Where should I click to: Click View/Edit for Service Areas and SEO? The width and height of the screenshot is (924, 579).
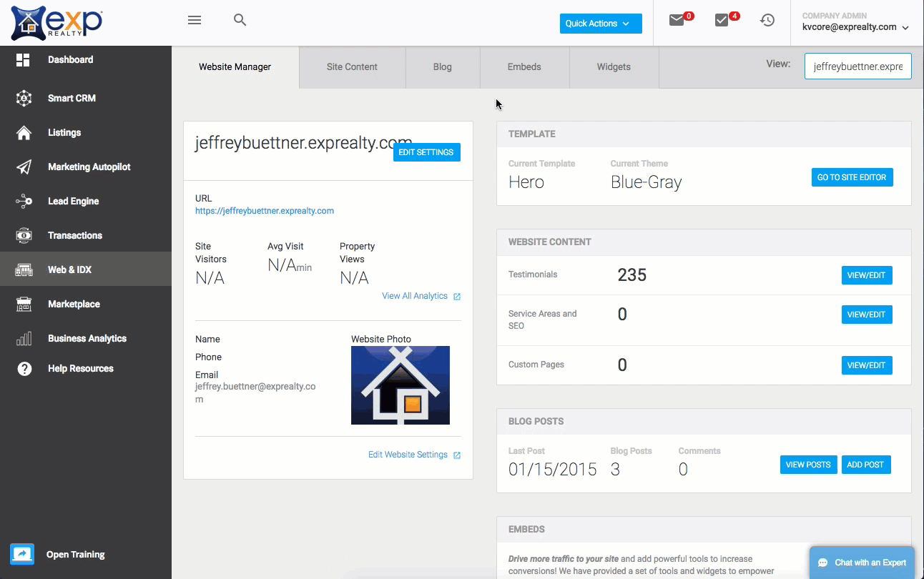867,315
